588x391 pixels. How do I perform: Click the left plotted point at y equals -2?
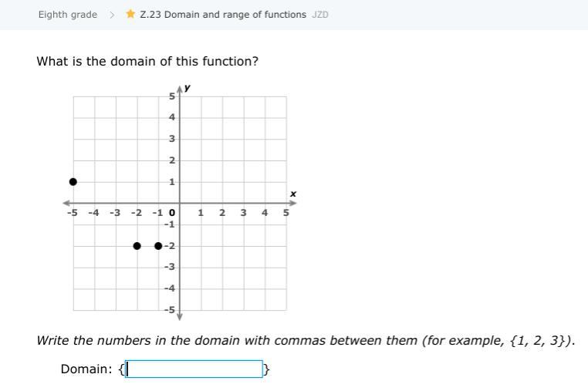137,246
